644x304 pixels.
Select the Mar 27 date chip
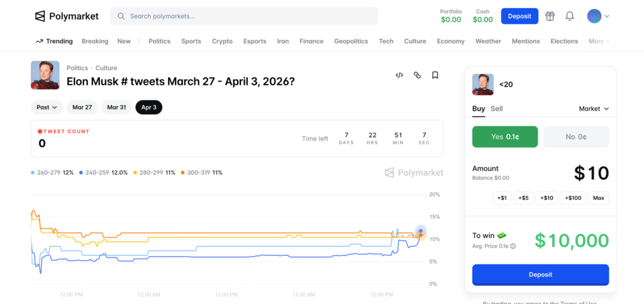(82, 107)
